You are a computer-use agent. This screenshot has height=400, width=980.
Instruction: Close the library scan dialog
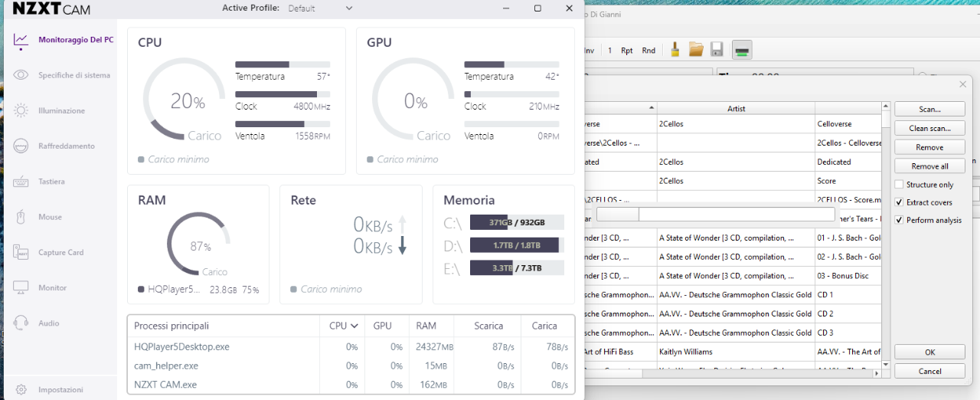tap(962, 84)
